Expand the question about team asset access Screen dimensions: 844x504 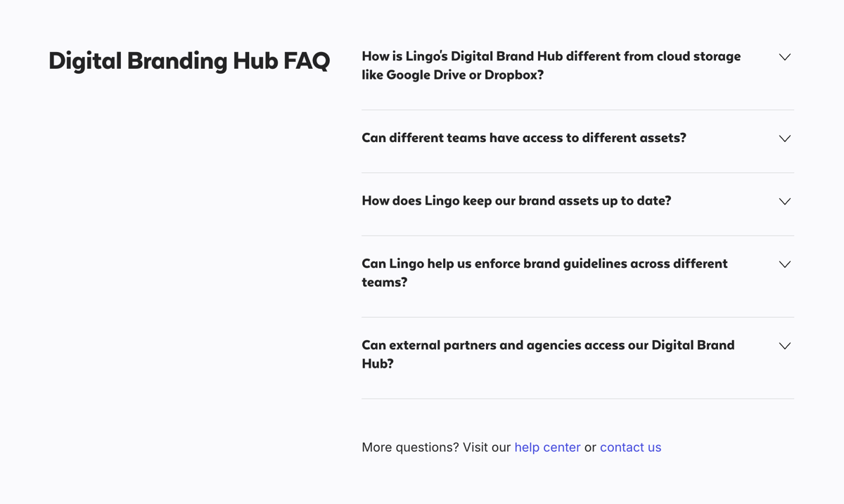pyautogui.click(x=523, y=138)
